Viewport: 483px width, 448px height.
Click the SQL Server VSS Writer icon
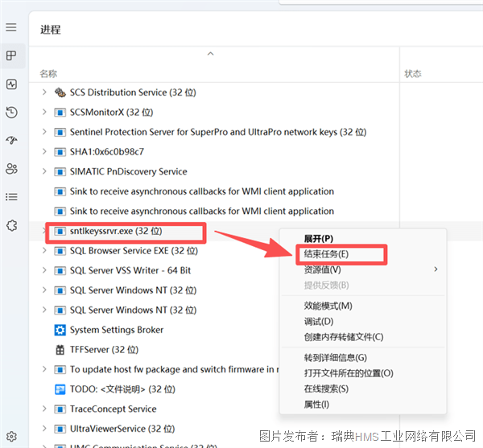point(60,271)
